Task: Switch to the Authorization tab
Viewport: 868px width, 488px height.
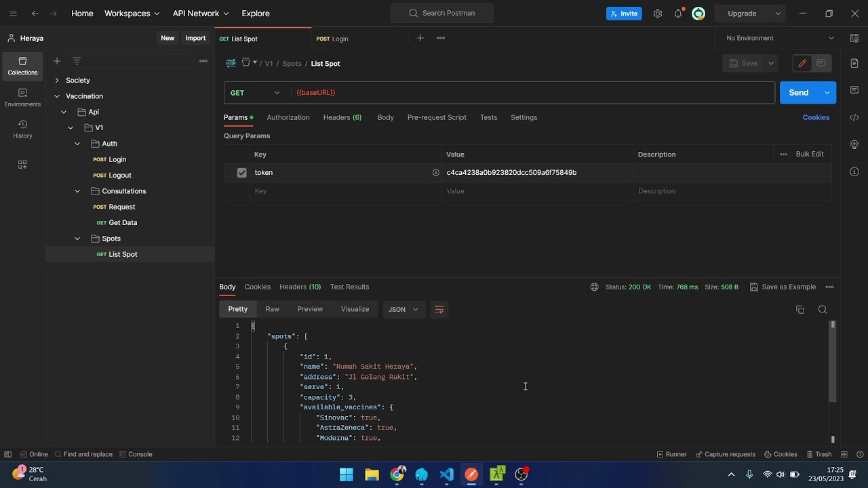Action: 288,117
